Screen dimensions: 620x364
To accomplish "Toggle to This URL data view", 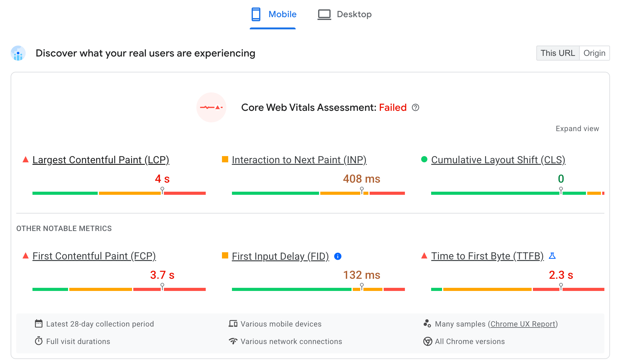I will coord(558,53).
